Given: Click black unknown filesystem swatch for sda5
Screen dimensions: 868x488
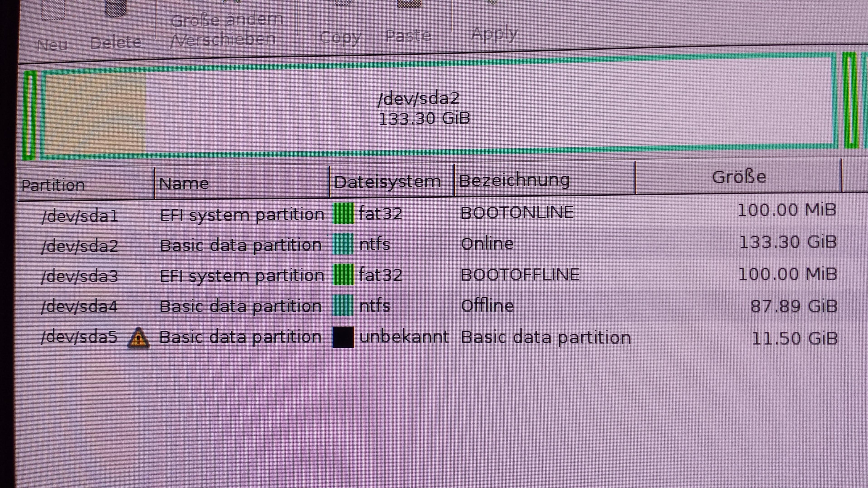Looking at the screenshot, I should pos(343,337).
